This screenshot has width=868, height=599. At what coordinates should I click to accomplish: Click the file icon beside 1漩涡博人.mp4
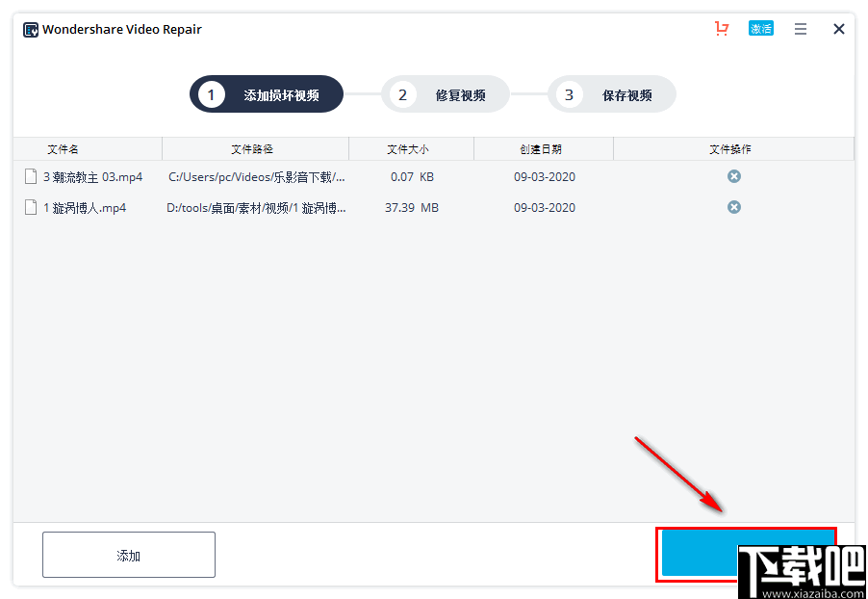[30, 207]
